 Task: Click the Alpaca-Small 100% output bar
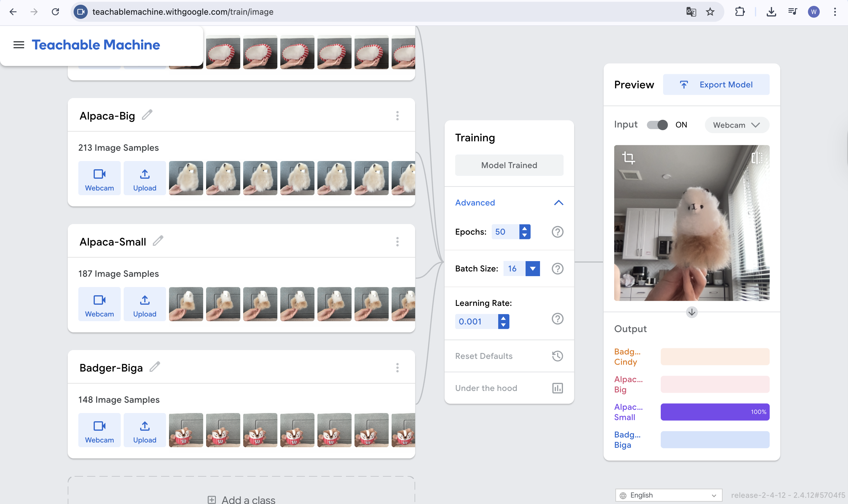[715, 412]
